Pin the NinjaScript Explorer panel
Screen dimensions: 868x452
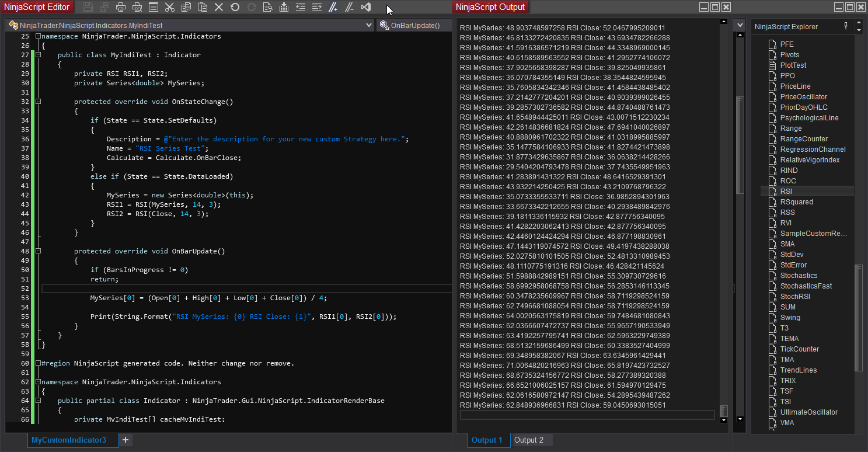[x=846, y=26]
